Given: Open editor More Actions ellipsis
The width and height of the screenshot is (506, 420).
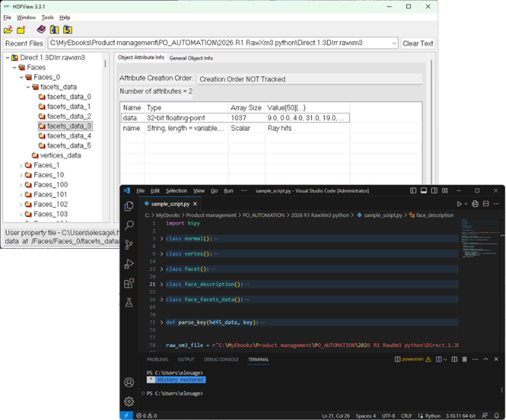Looking at the screenshot, I should 496,204.
